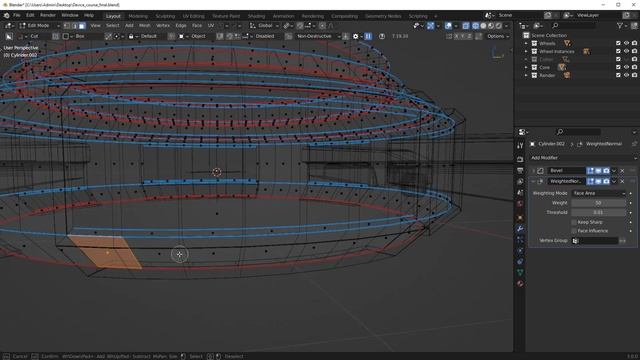
Task: Open the Default lock dropdown
Action: pos(149,36)
